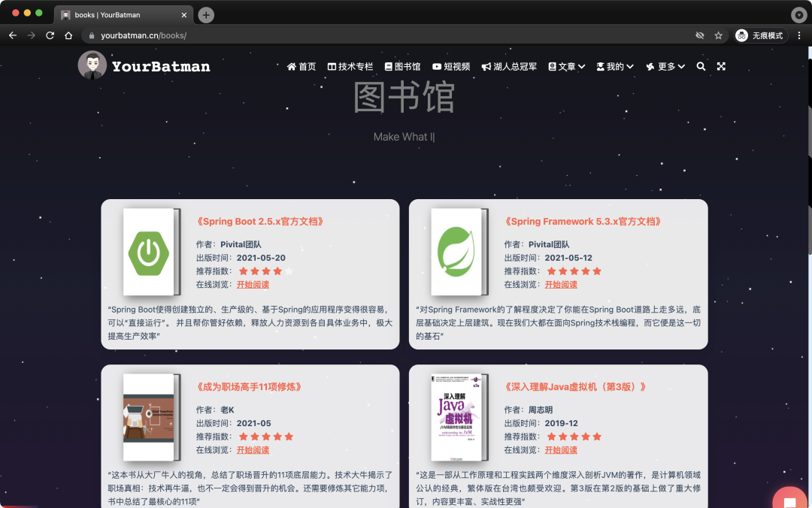Expand the 文章 dropdown menu
Screen dimensions: 812x508
567,66
